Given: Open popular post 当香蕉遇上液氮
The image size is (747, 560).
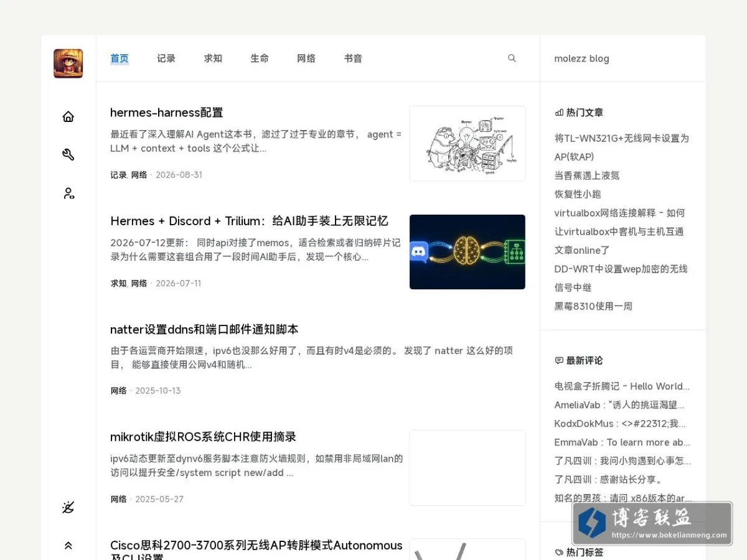Looking at the screenshot, I should 587,175.
